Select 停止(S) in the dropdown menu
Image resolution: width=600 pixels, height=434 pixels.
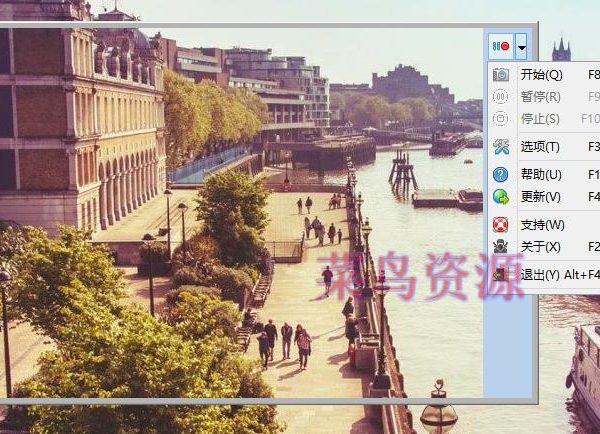click(541, 119)
